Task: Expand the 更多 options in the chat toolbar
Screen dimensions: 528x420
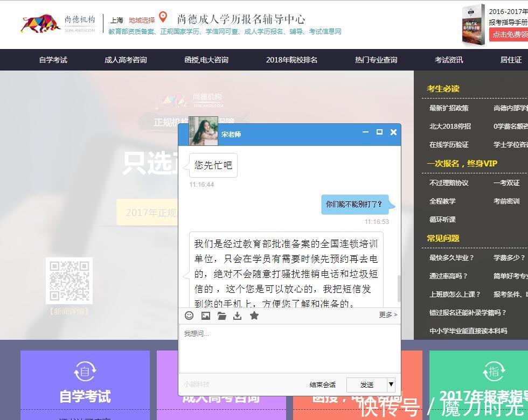Action: [x=387, y=315]
